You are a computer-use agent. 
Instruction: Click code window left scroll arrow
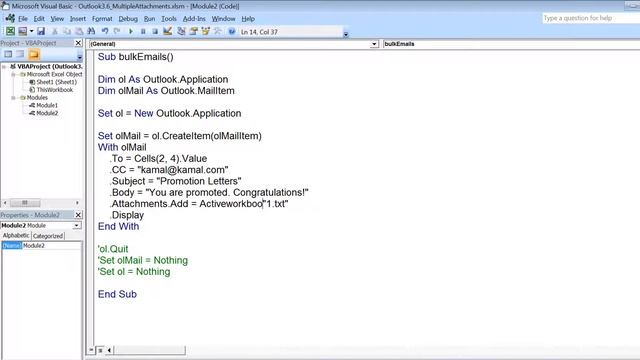point(109,350)
